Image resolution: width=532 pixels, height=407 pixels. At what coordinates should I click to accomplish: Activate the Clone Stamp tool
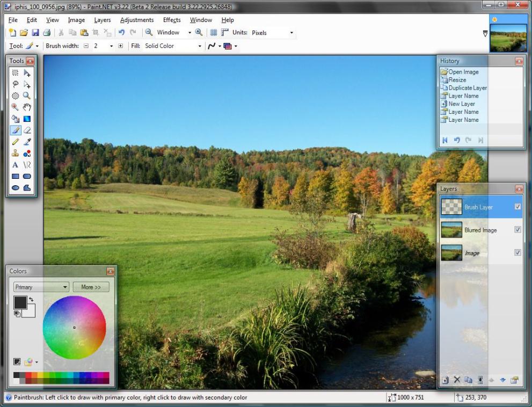pyautogui.click(x=15, y=154)
